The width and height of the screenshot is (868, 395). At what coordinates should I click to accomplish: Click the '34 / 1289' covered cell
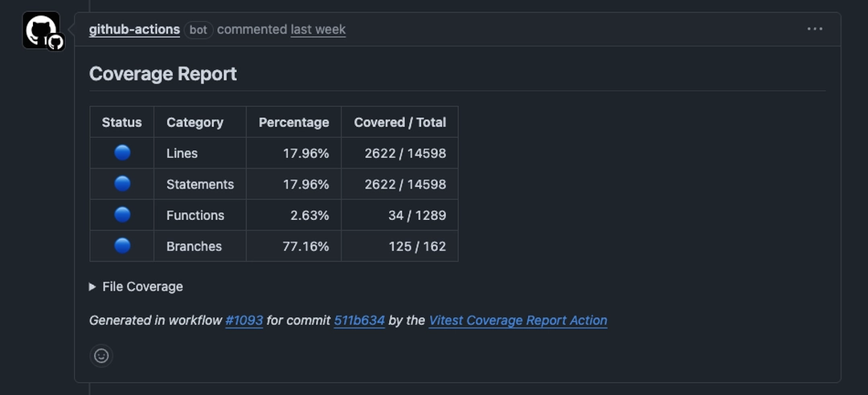click(x=399, y=215)
